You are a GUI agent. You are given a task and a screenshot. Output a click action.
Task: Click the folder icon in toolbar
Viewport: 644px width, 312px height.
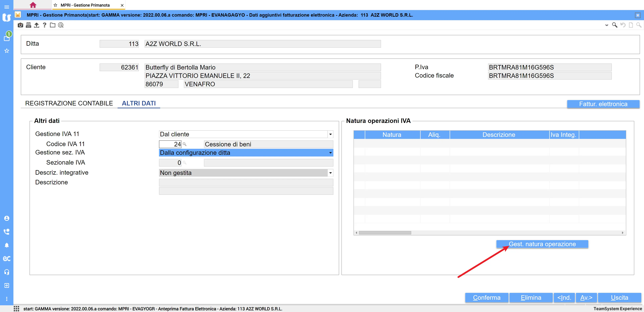(x=52, y=25)
